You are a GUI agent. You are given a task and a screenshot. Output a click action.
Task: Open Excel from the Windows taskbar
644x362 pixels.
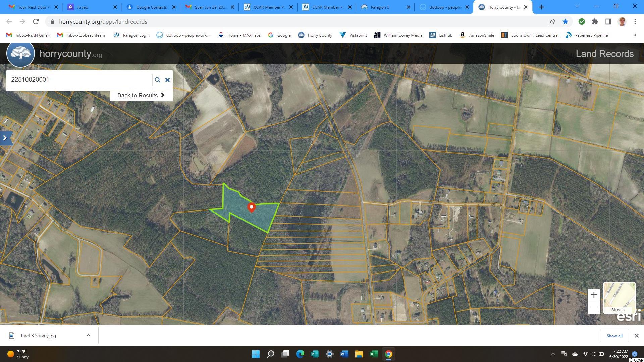(374, 354)
